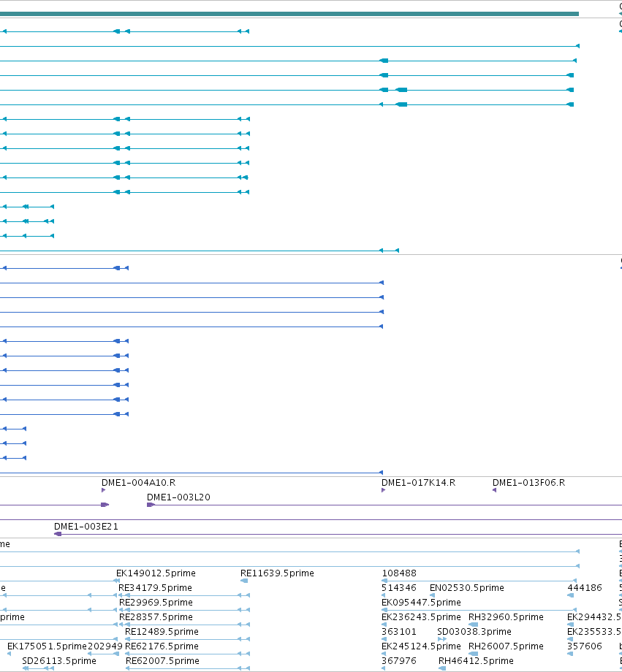Select the DME1-017K14.R feature label
Viewport: 622px width, 672px height.
418,483
